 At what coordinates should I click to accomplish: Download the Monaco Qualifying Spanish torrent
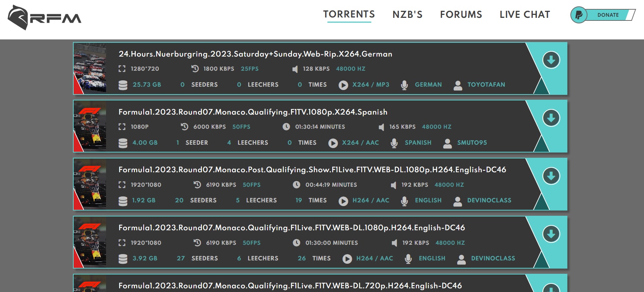coord(551,118)
